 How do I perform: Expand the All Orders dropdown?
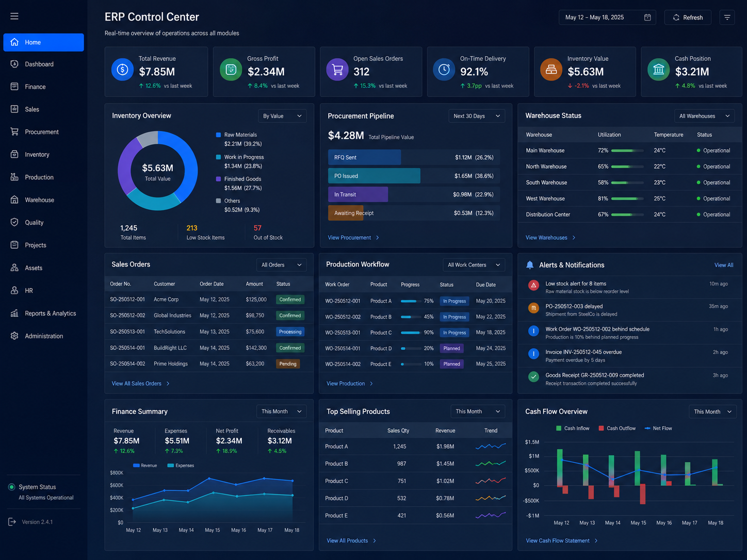[281, 265]
